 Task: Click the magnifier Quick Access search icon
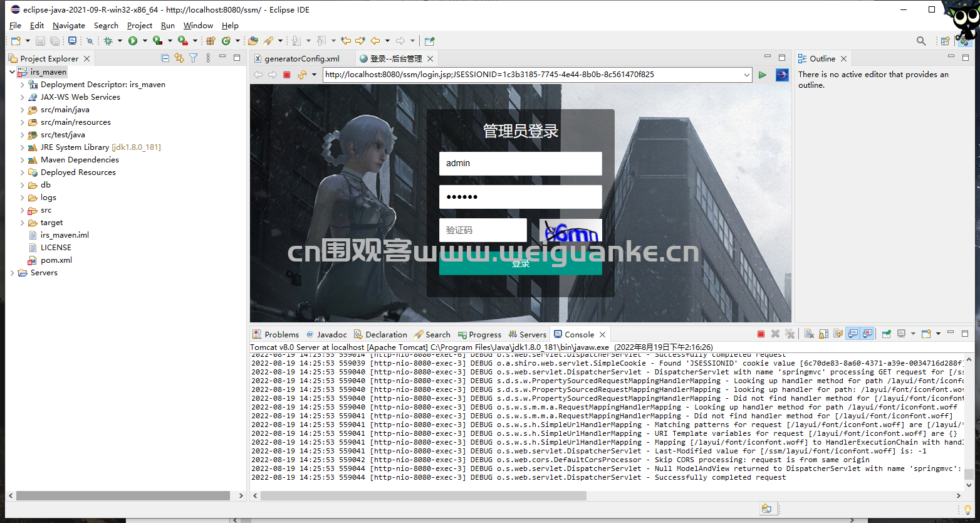(x=921, y=41)
